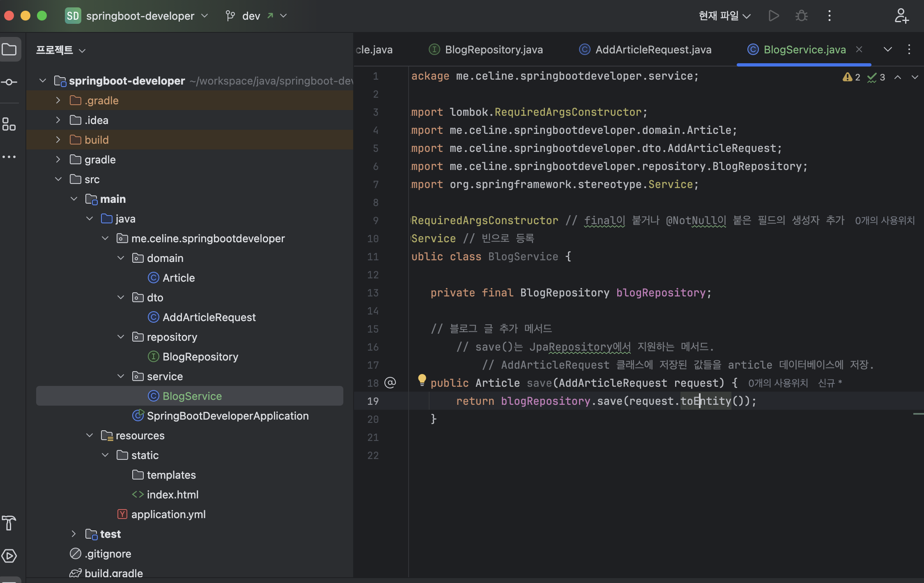Open the Commit tool window
This screenshot has height=583, width=924.
(x=9, y=82)
